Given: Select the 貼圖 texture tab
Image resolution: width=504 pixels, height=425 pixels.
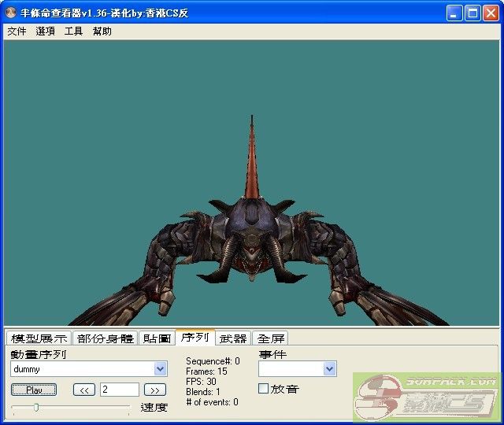Looking at the screenshot, I should pos(157,338).
